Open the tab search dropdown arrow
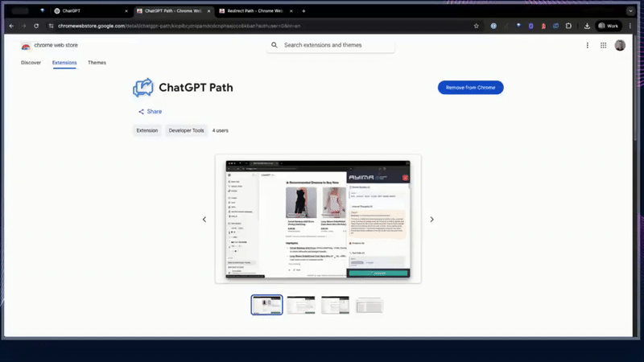The width and height of the screenshot is (644, 362). [630, 11]
